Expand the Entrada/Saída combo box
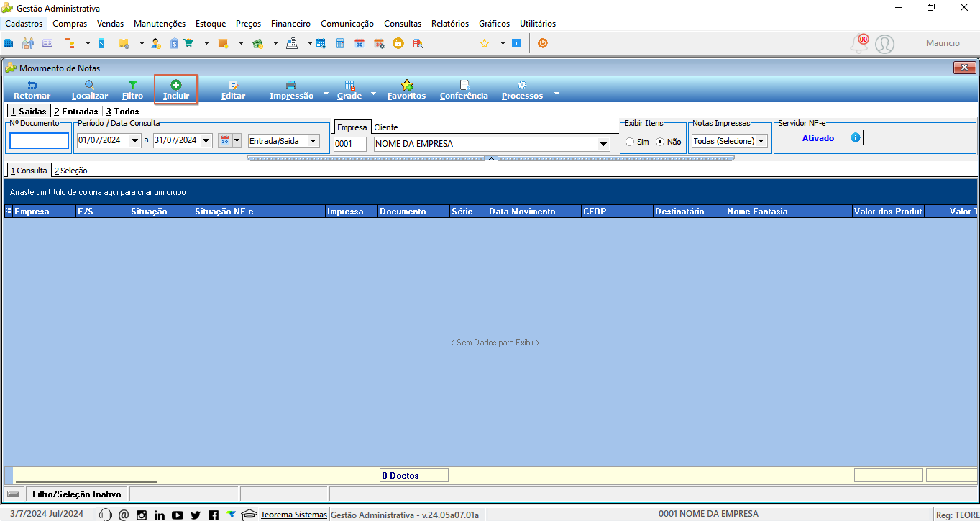This screenshot has width=980, height=521. (x=283, y=141)
